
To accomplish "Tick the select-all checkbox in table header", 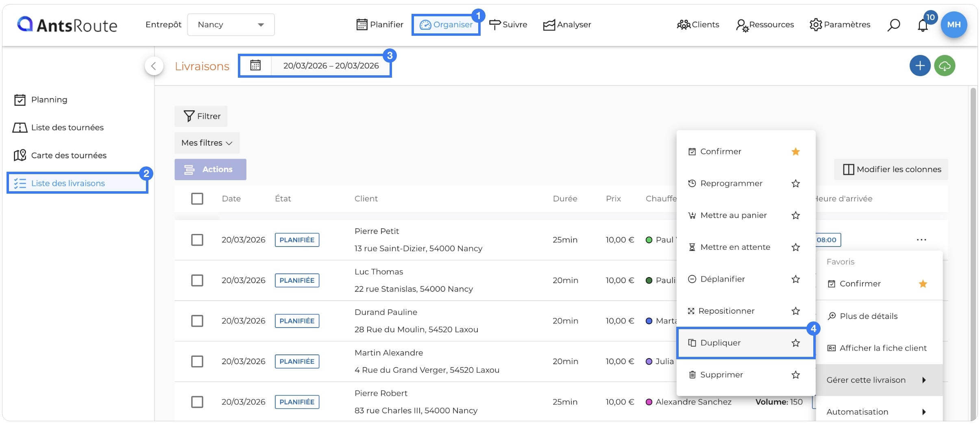I will click(x=197, y=199).
